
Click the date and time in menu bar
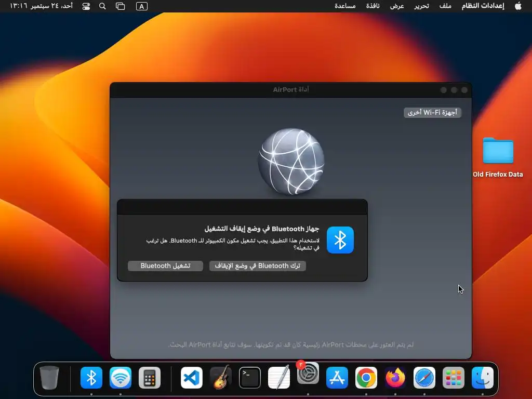coord(41,6)
